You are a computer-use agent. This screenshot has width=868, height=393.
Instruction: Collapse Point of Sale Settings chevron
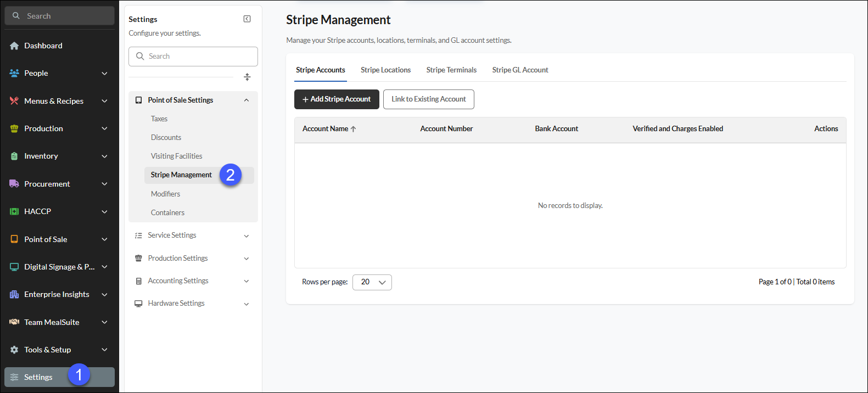(247, 100)
